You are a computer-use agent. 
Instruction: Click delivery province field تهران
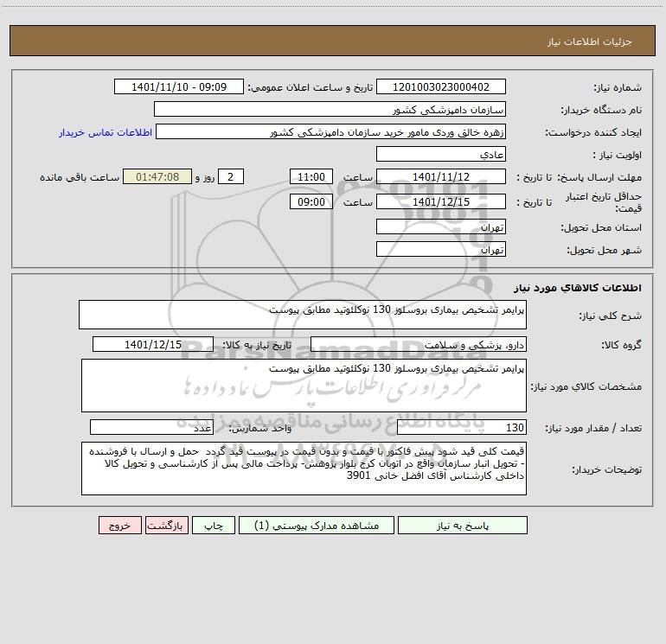click(441, 226)
